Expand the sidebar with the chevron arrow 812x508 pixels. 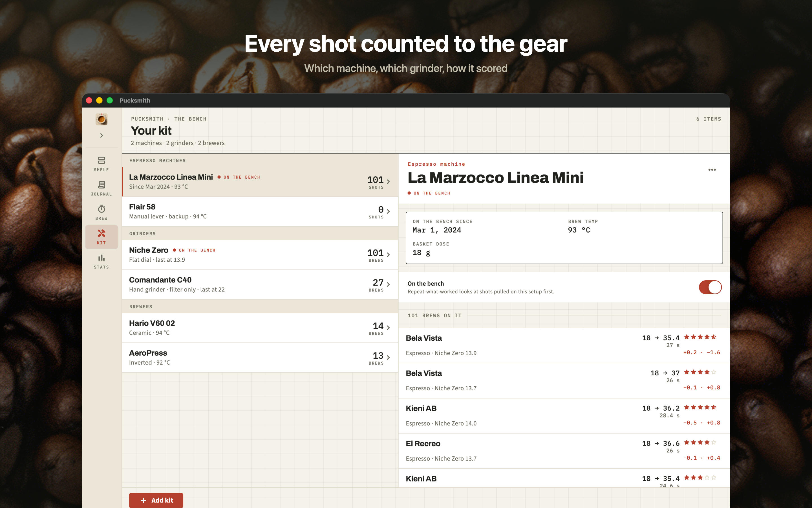pos(101,135)
